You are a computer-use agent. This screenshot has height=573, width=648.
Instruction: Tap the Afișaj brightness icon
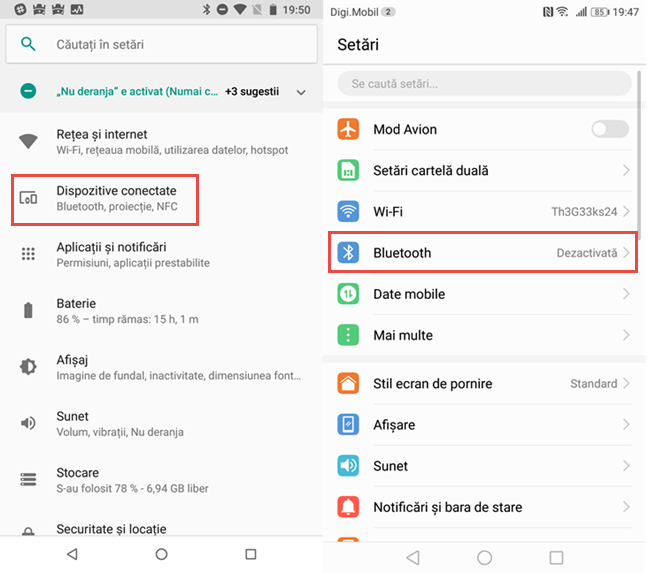point(28,366)
